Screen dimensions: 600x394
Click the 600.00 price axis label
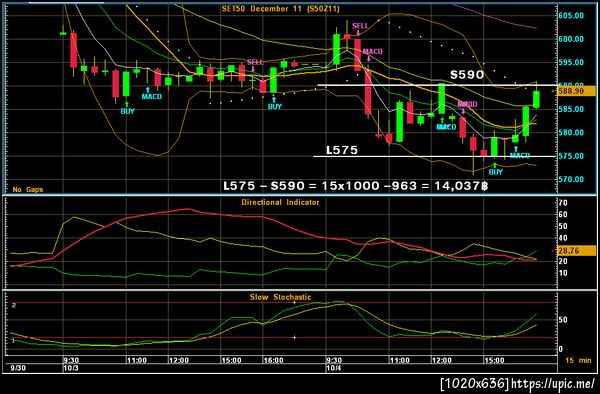click(571, 39)
